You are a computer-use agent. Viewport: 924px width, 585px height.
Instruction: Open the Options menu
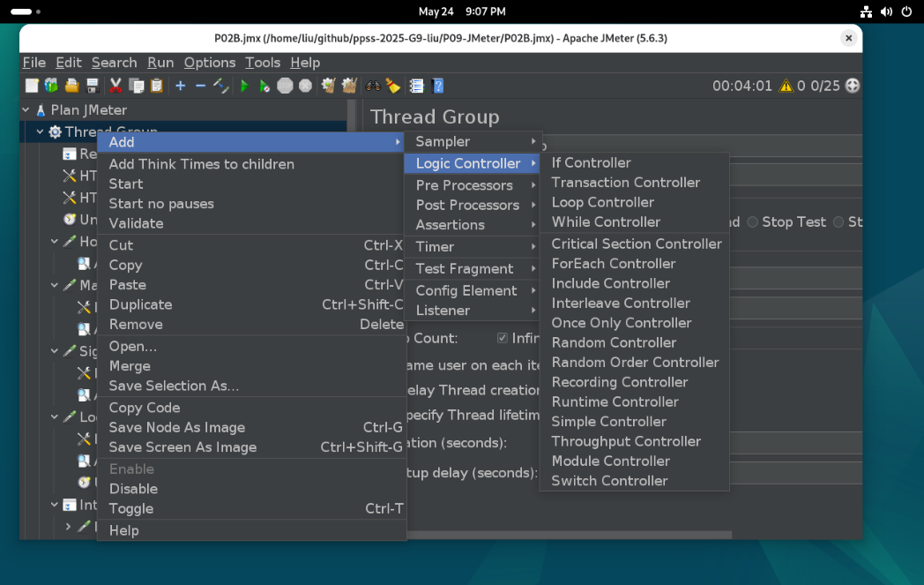(210, 63)
